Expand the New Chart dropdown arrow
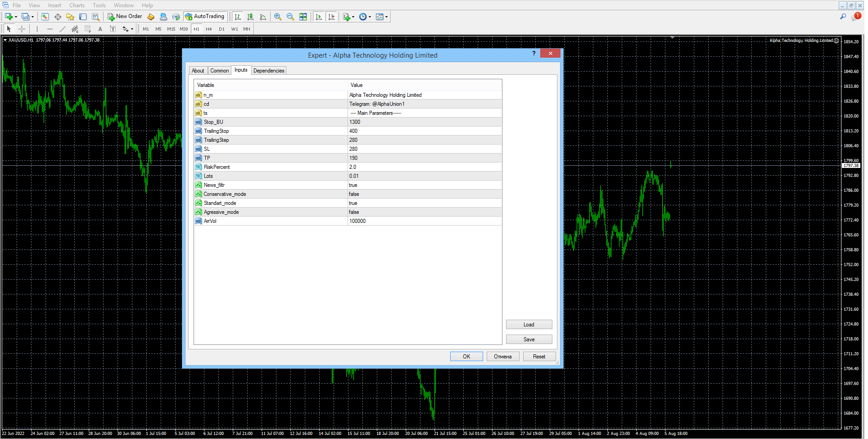 click(x=16, y=17)
